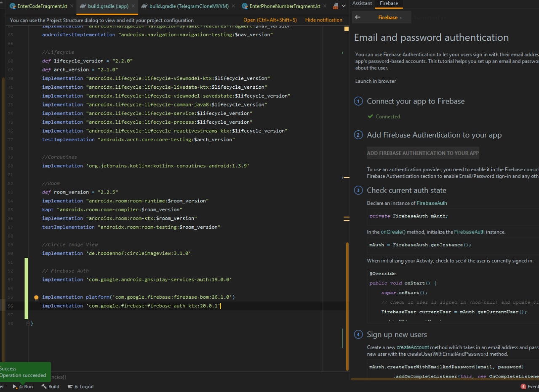Open Project Structure via Open (Ctrl+Alt+Shift+S) link
539x392 pixels.
click(x=270, y=20)
